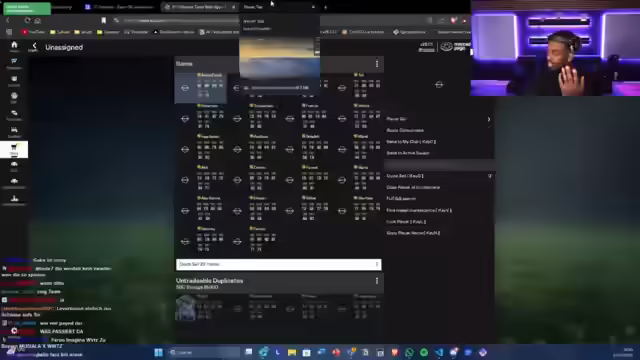Click Copy Player Name action

click(413, 233)
